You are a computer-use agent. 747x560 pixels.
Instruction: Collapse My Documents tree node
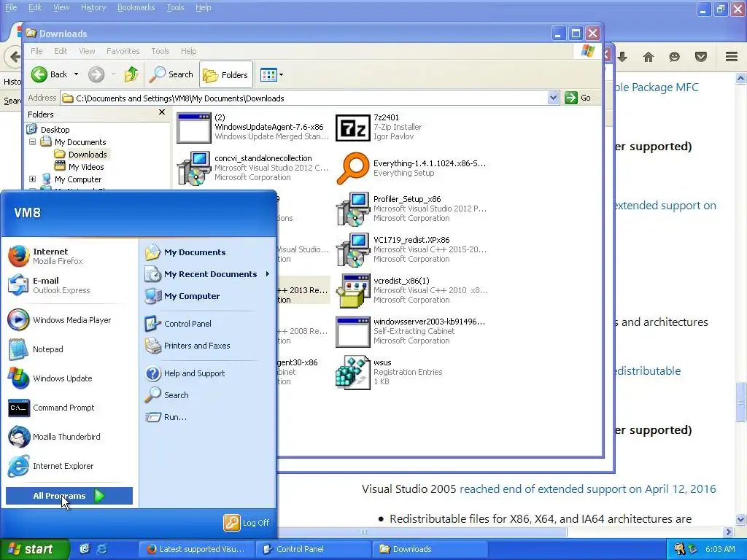pos(32,142)
